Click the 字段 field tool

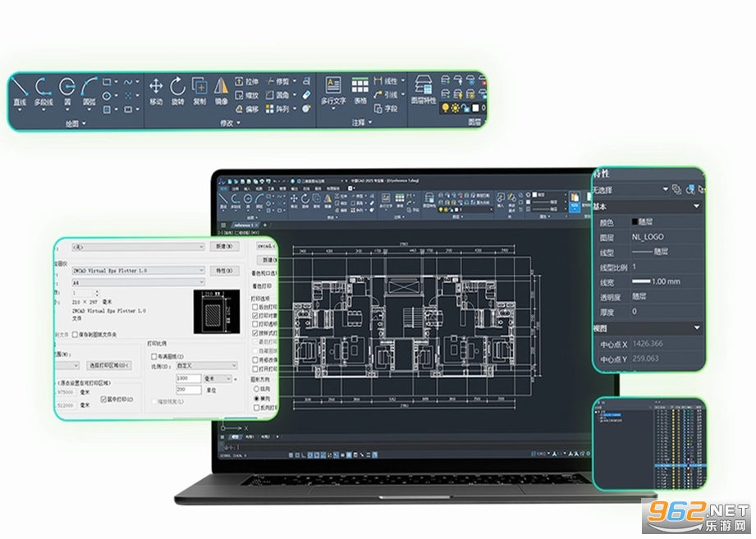click(386, 109)
